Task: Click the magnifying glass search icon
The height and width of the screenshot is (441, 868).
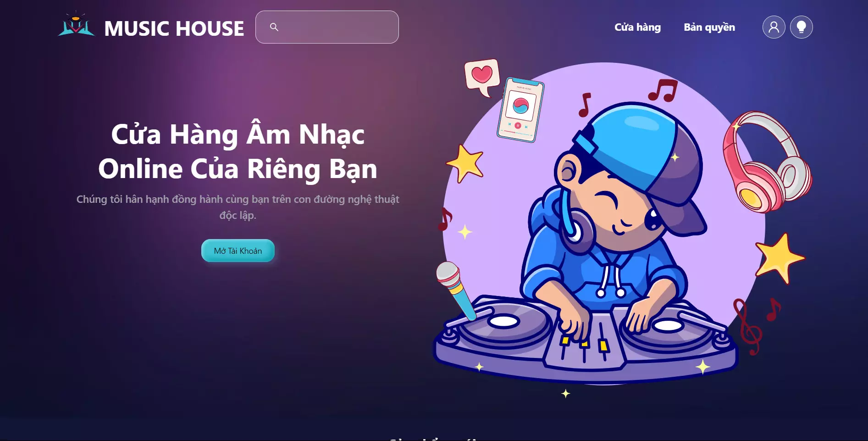Action: pyautogui.click(x=274, y=27)
